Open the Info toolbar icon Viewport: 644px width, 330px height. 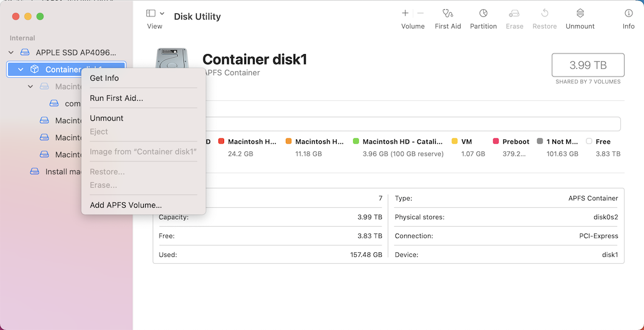(628, 13)
